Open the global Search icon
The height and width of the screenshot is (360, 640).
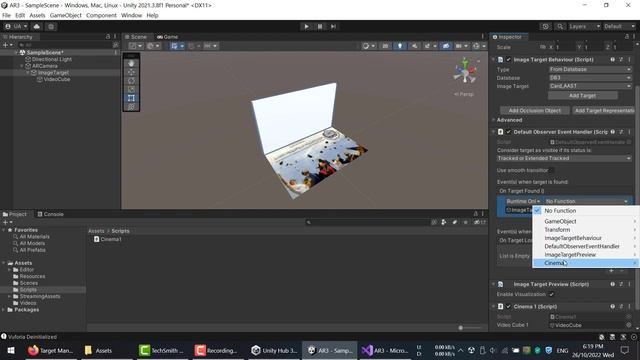pyautogui.click(x=560, y=27)
